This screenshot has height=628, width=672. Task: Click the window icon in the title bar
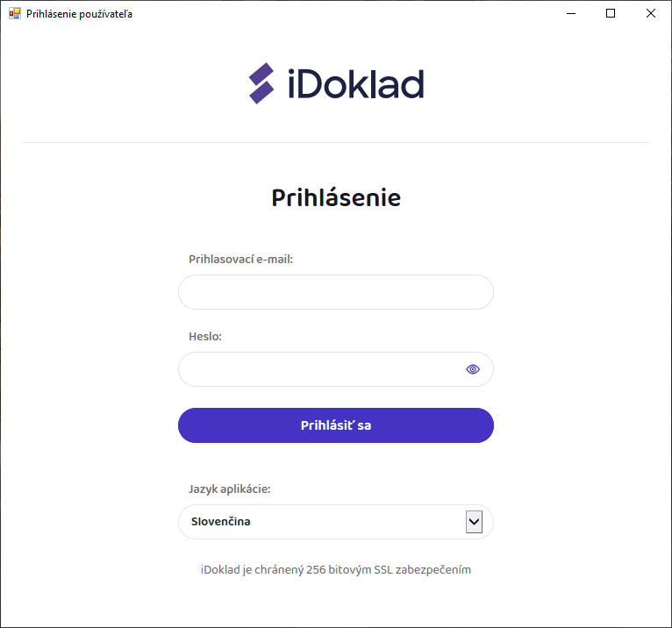click(x=14, y=14)
